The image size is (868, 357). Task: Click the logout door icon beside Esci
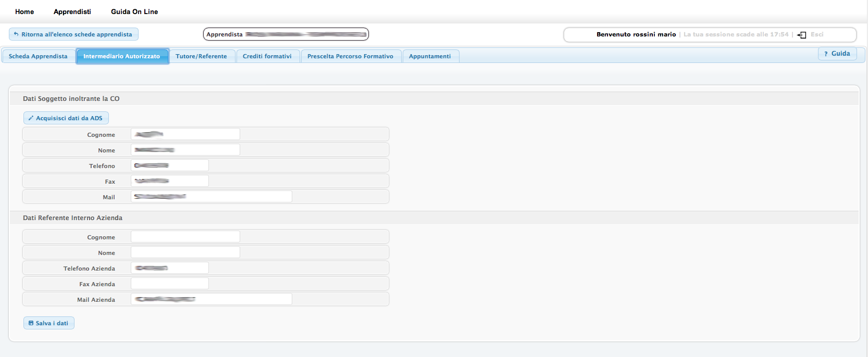pyautogui.click(x=802, y=35)
